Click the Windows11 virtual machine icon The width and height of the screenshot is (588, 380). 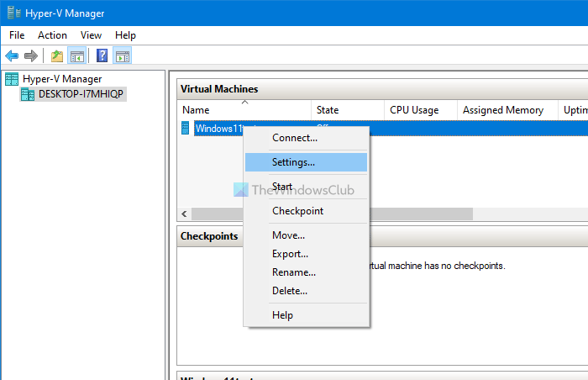pyautogui.click(x=186, y=128)
